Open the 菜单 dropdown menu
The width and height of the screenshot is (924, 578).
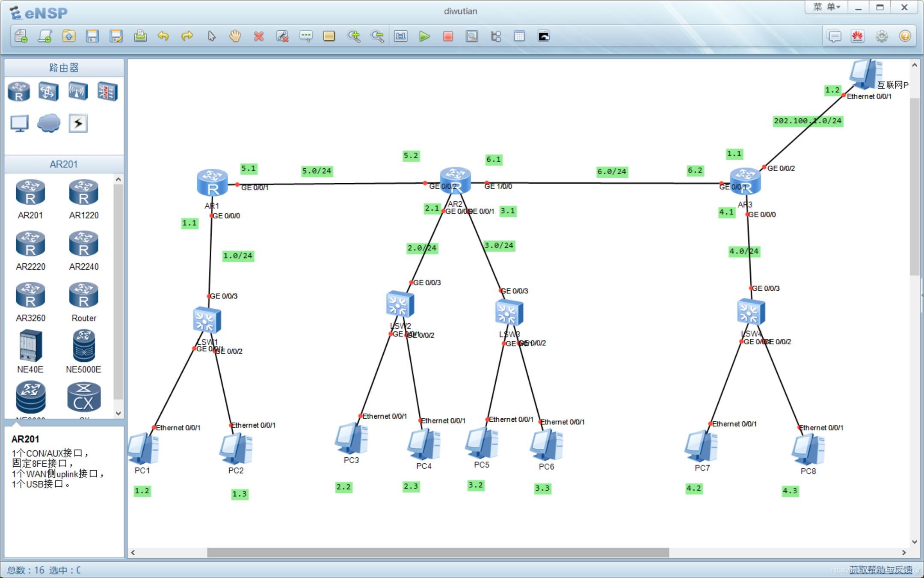pyautogui.click(x=826, y=7)
